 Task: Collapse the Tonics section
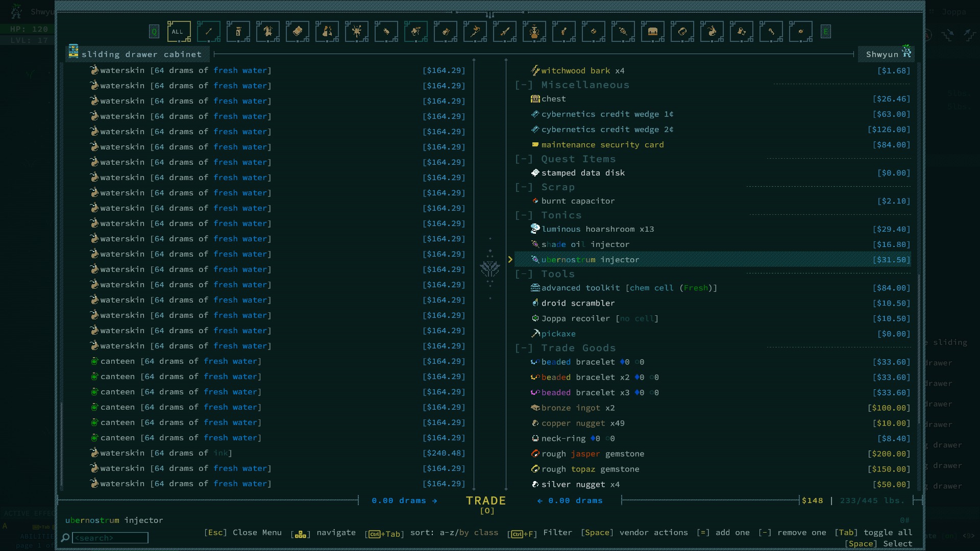(524, 215)
